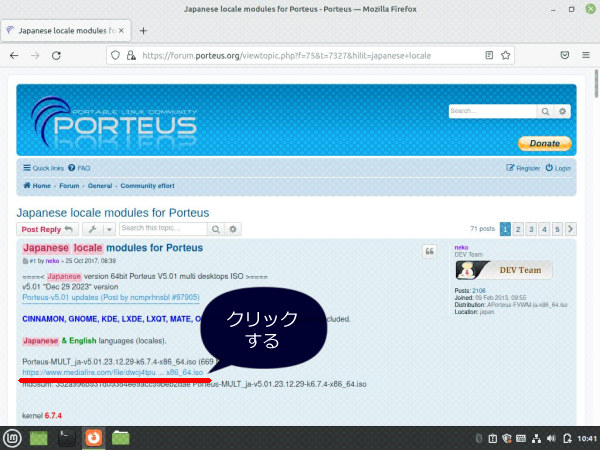Open advanced topic search gear icon
Screen dimensions: 600x450
(233, 229)
